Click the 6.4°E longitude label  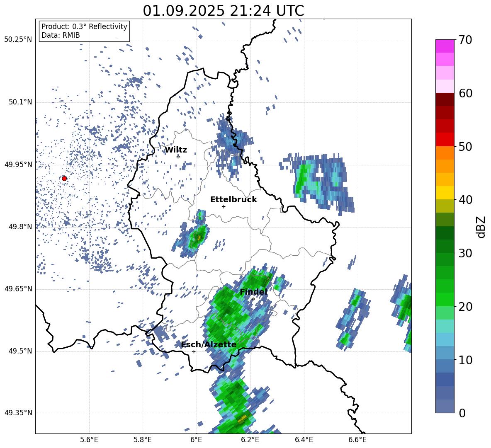pos(304,440)
